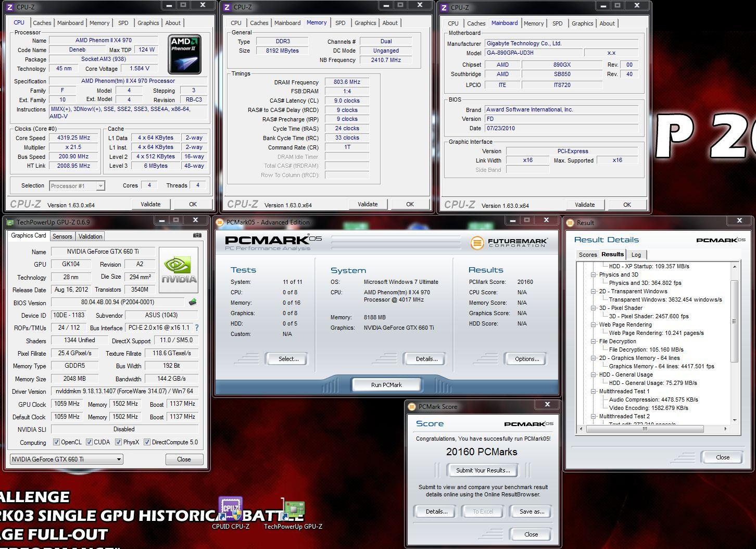Click the NVIDIA logo in GPU-Z
Image resolution: width=756 pixels, height=549 pixels.
click(179, 269)
